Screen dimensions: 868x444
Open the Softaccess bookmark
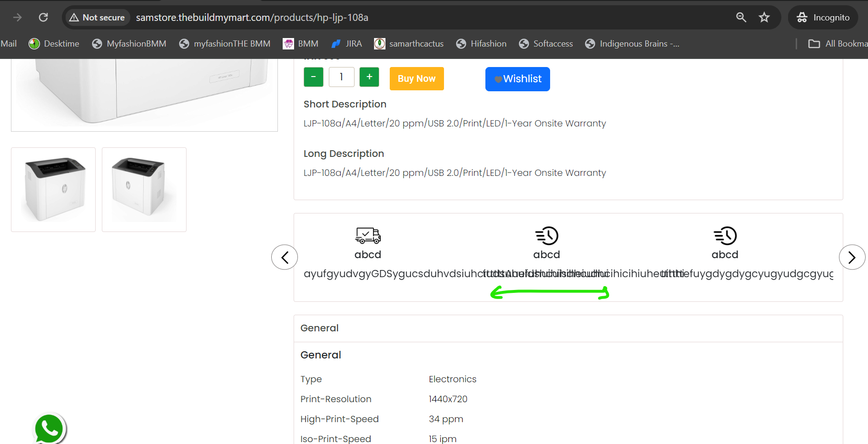pos(546,44)
